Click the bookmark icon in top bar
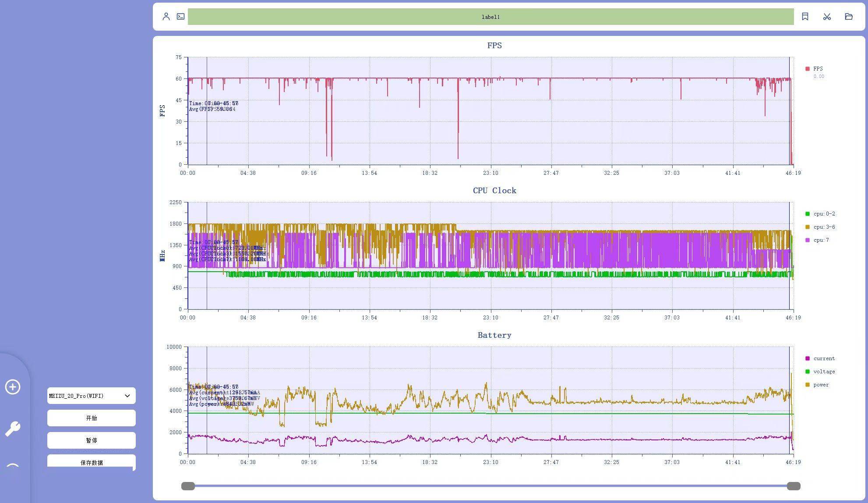The height and width of the screenshot is (503, 868). pyautogui.click(x=805, y=17)
